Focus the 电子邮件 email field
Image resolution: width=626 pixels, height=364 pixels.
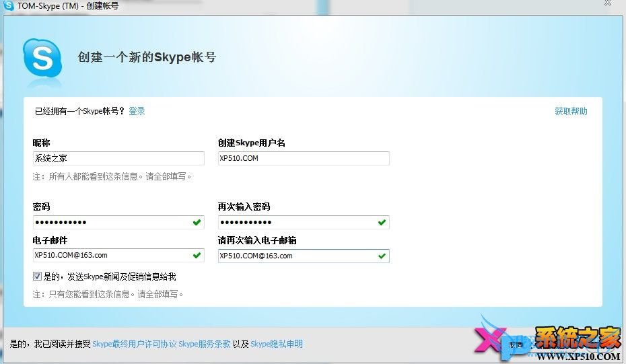coord(118,256)
